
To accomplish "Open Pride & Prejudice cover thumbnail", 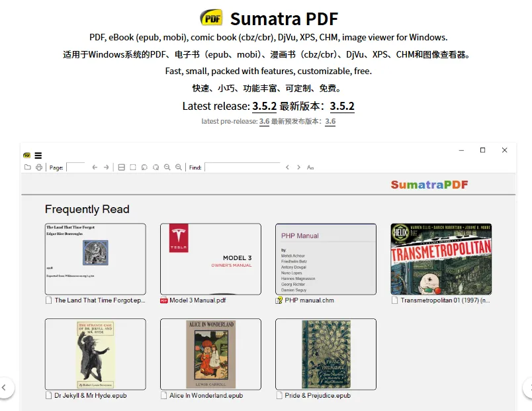I will (326, 354).
